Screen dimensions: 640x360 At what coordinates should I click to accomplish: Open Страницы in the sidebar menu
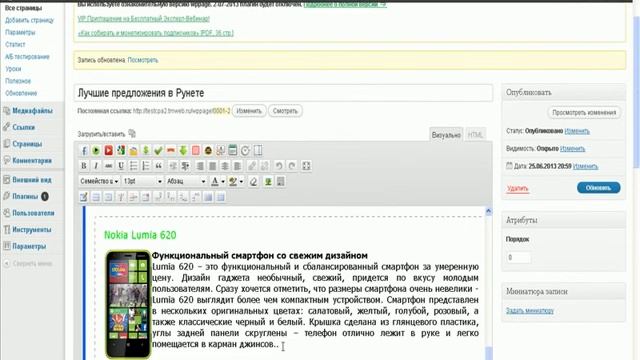27,144
